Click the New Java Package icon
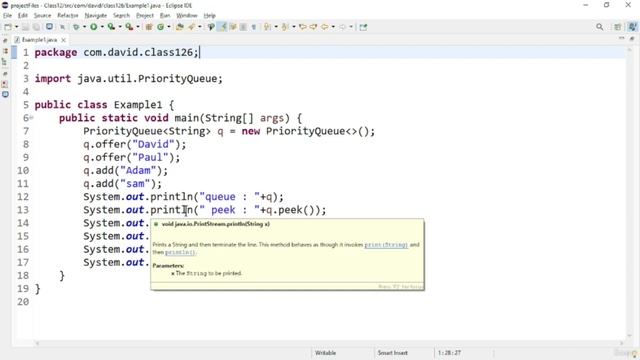This screenshot has width=640, height=360. [x=149, y=27]
